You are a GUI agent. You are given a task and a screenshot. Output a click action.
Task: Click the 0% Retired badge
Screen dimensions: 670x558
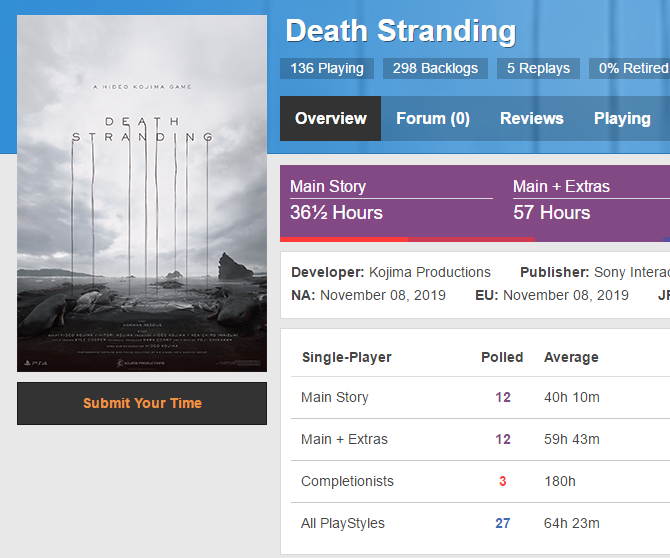coord(629,68)
